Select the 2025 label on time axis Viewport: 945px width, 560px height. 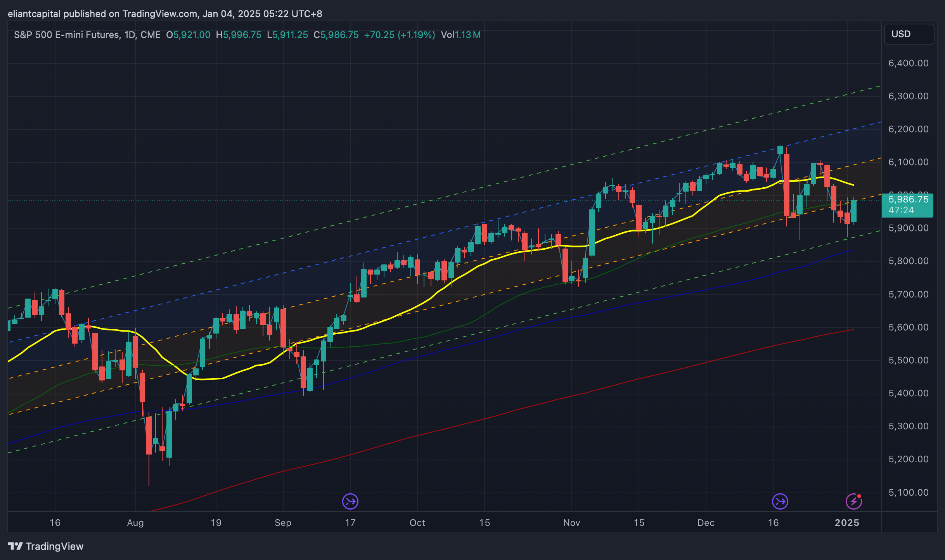[x=847, y=523]
